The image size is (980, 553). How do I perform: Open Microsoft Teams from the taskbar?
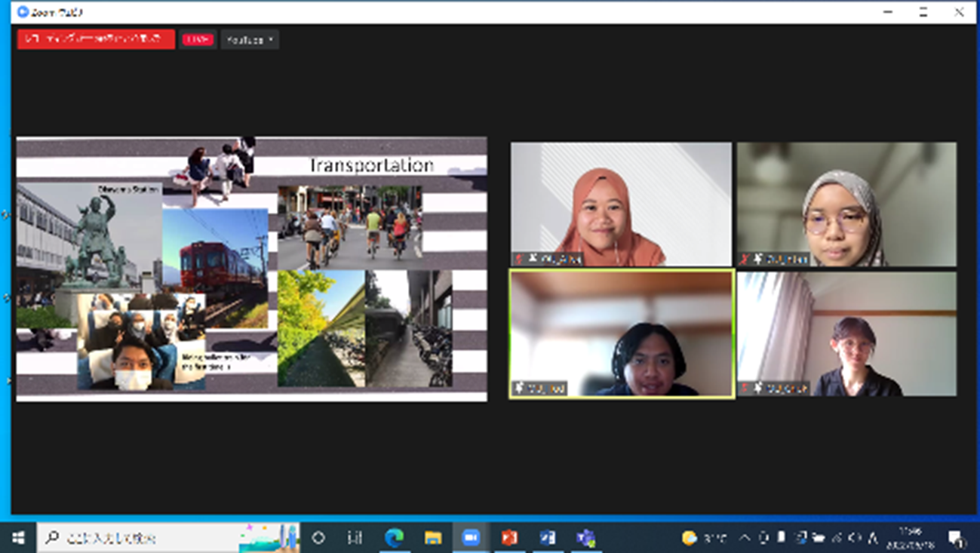point(585,538)
